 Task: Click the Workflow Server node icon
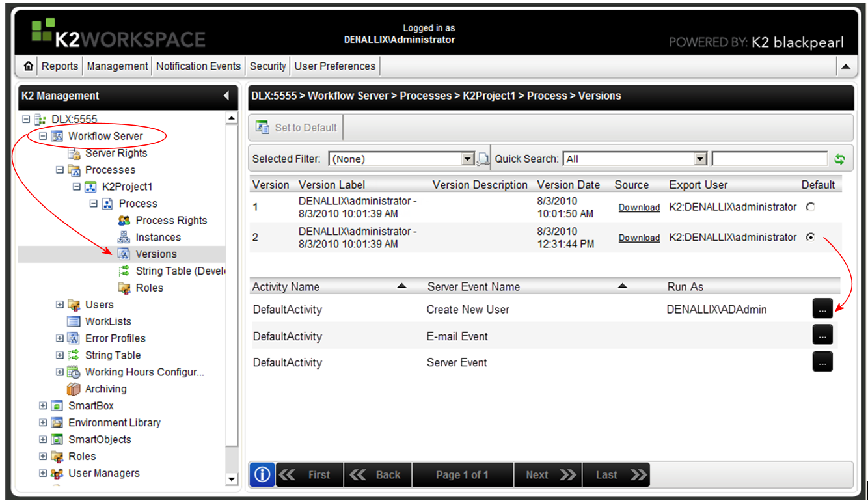[57, 137]
